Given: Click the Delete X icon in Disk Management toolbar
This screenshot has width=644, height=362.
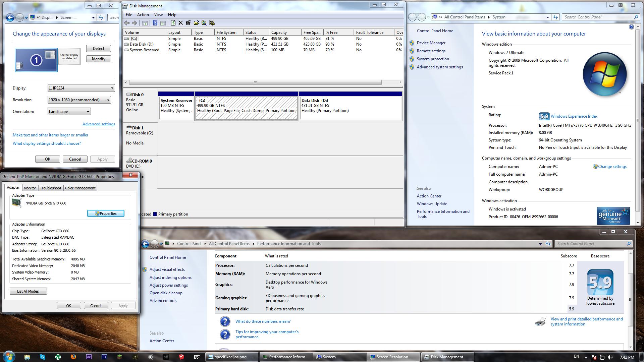Looking at the screenshot, I should (x=181, y=23).
